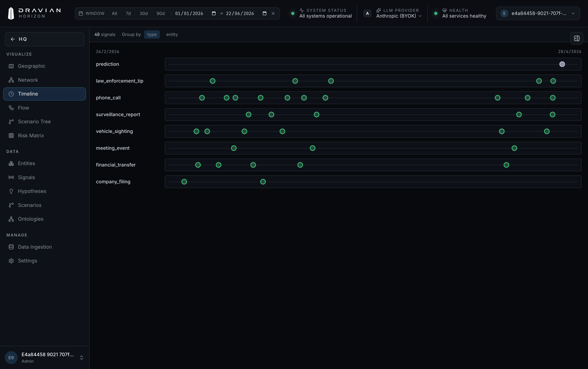Set window filter to 7d
The width and height of the screenshot is (588, 369).
128,13
